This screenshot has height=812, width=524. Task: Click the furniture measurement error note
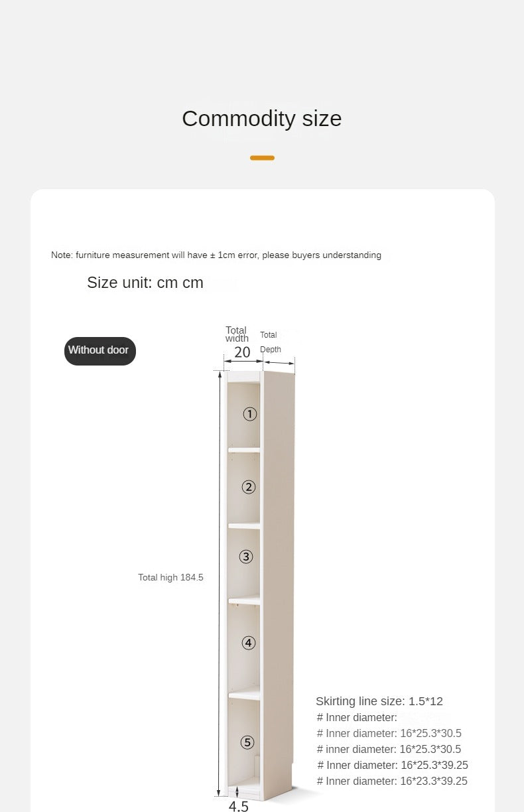click(x=216, y=255)
